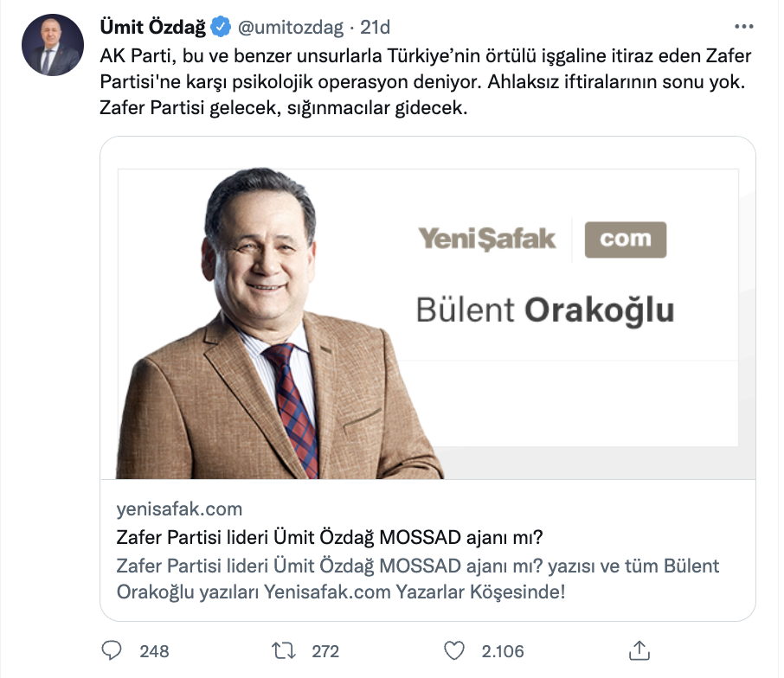Image resolution: width=784 pixels, height=678 pixels.
Task: Click the Bülent Orakoğlu name in the card image
Action: (x=544, y=310)
